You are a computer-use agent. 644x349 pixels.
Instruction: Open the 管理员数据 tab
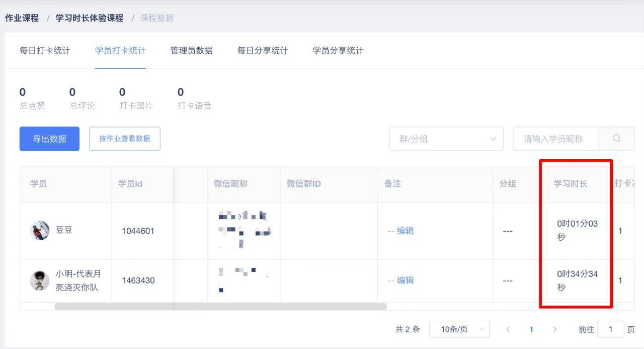[192, 50]
